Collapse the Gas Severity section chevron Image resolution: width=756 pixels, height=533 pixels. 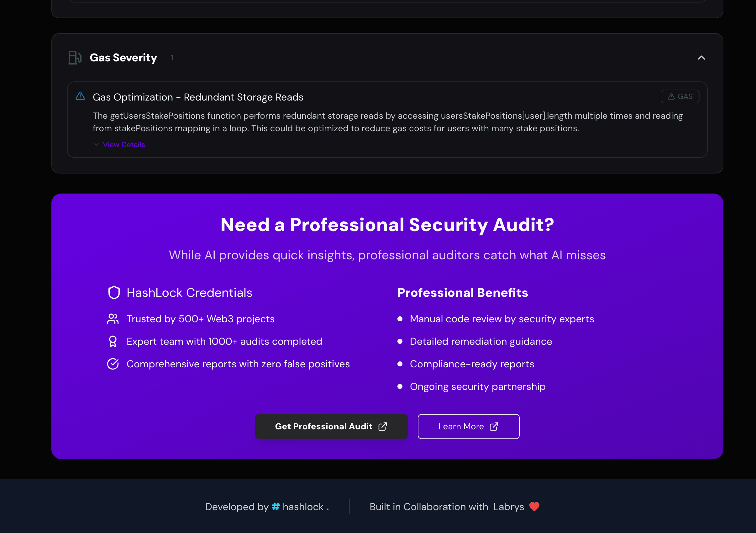pyautogui.click(x=701, y=58)
